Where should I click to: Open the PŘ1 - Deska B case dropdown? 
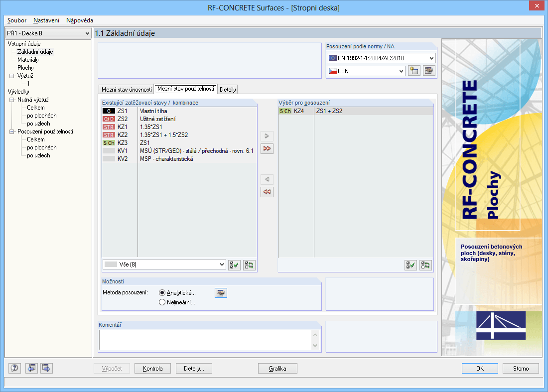[48, 33]
